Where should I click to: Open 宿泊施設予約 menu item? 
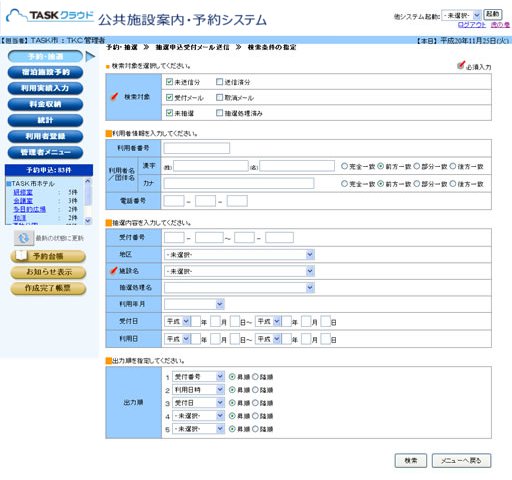click(45, 72)
